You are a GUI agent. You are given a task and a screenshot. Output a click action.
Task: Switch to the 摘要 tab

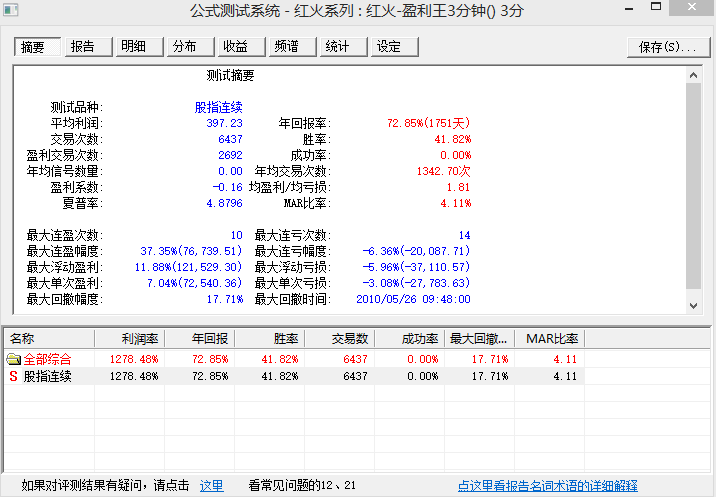click(x=37, y=47)
